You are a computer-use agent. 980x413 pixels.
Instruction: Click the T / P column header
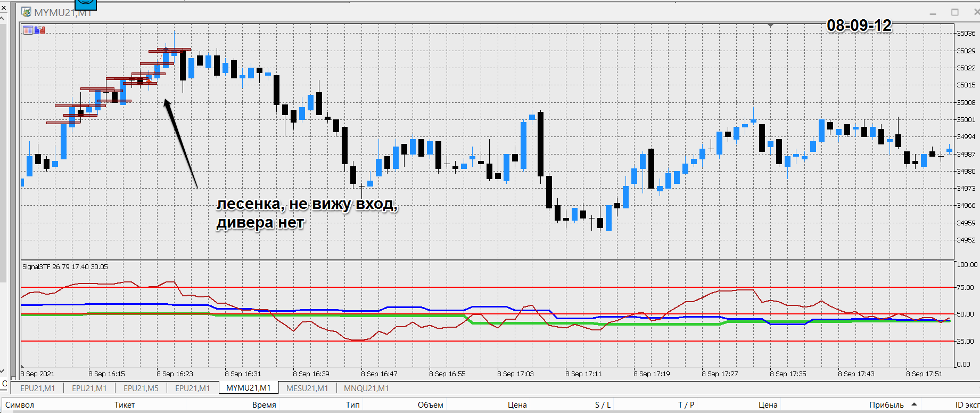(x=686, y=405)
